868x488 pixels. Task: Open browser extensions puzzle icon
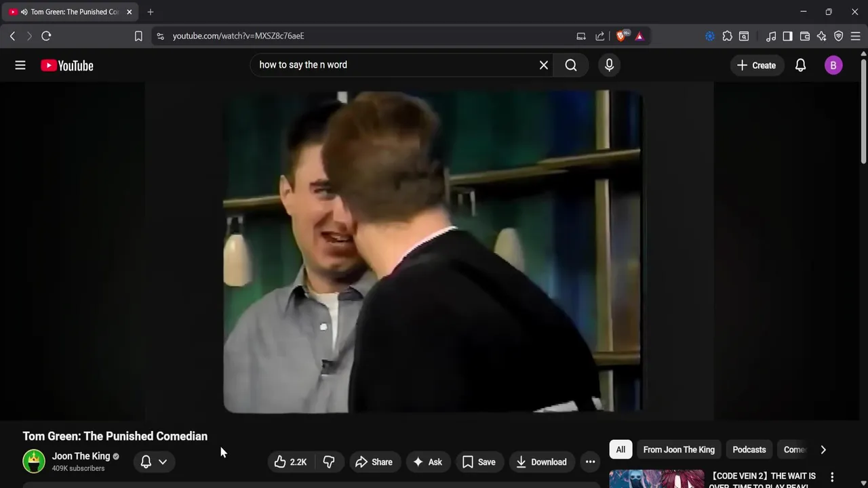click(x=727, y=36)
